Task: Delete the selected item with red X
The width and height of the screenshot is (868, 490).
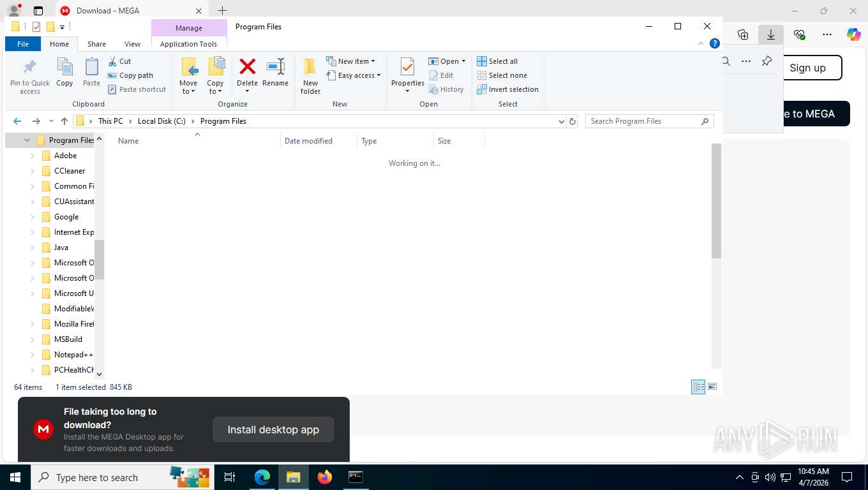Action: click(x=247, y=76)
